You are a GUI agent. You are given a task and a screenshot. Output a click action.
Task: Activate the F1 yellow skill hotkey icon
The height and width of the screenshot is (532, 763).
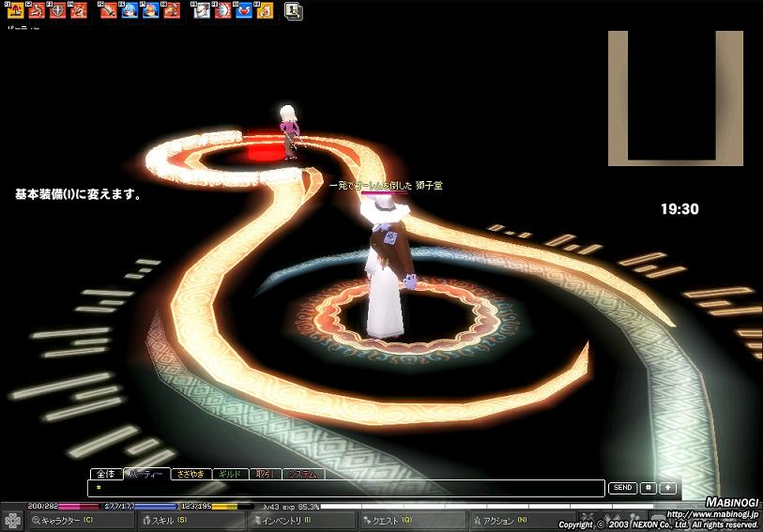pos(16,10)
